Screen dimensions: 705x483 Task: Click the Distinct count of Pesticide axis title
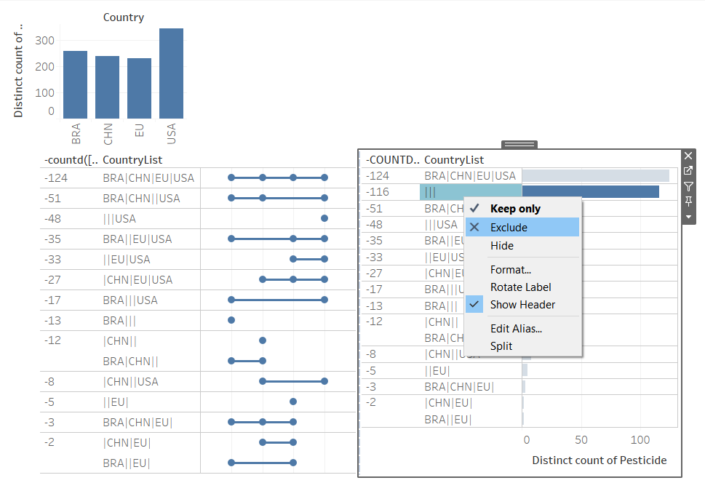(x=599, y=459)
